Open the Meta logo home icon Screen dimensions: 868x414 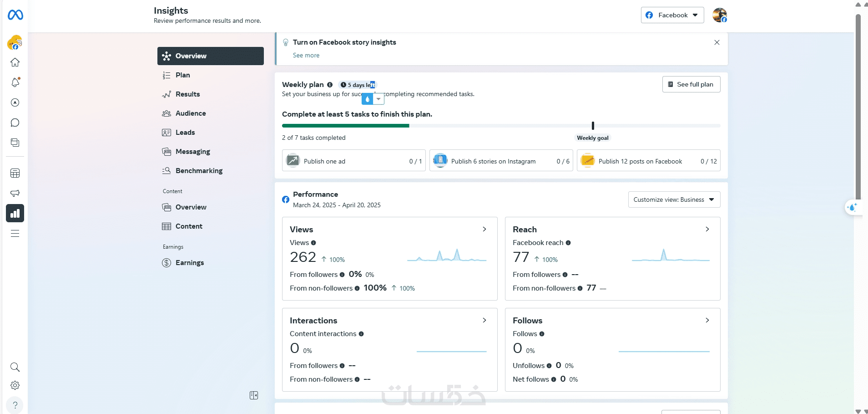pos(15,15)
